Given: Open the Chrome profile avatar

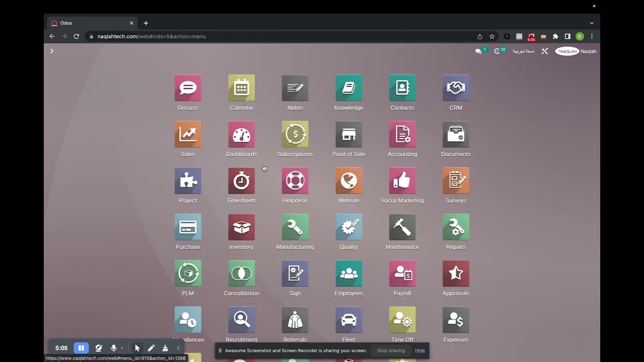Looking at the screenshot, I should click(x=580, y=36).
